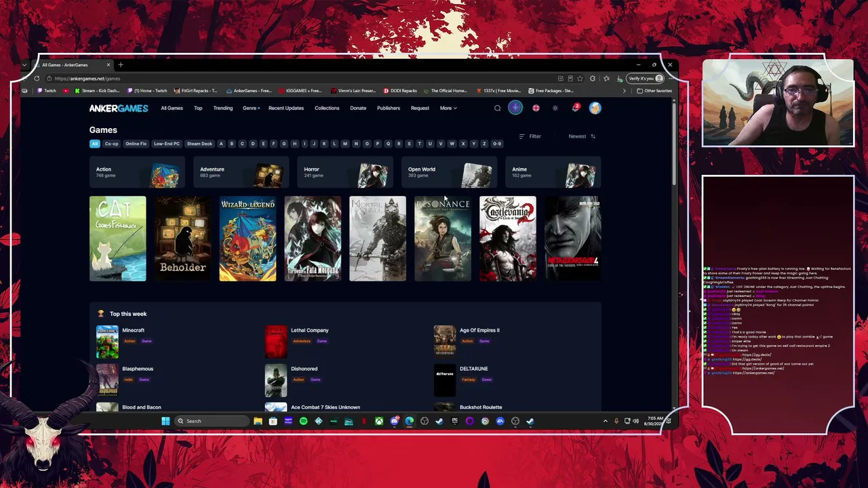Image resolution: width=868 pixels, height=488 pixels.
Task: Open the Stream - Kick Dashboard bookmark
Action: [x=97, y=91]
